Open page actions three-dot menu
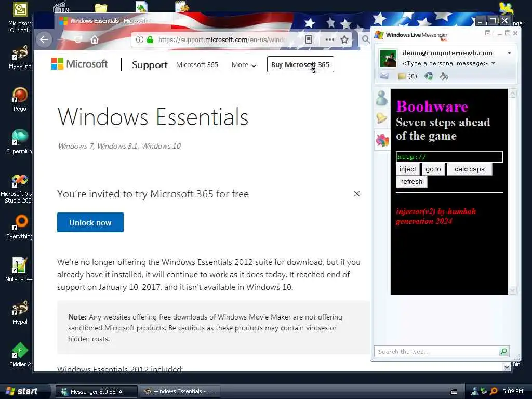 coord(330,39)
